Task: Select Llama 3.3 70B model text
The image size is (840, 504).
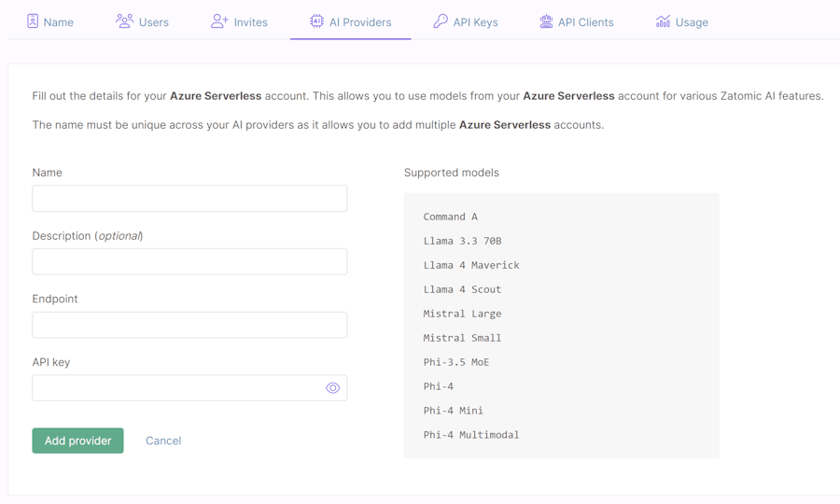Action: (x=462, y=241)
